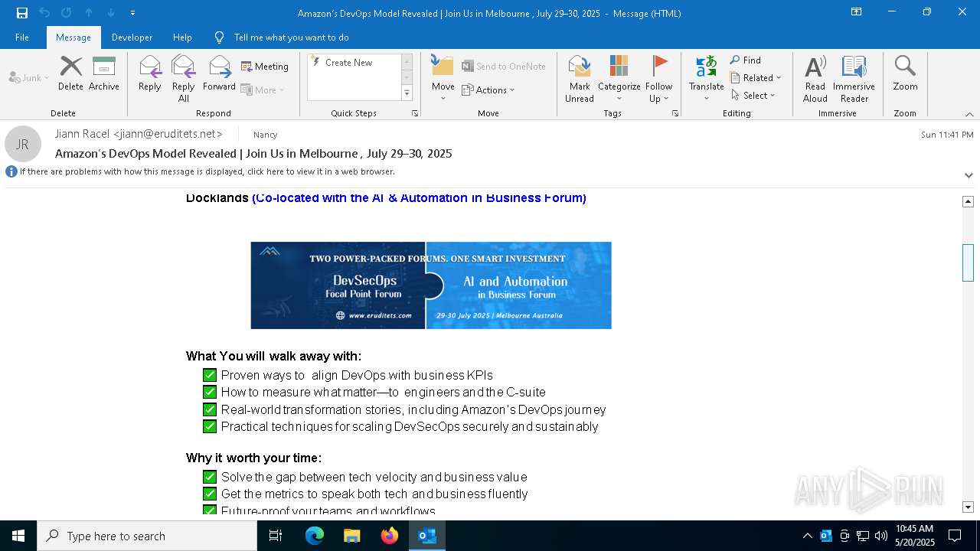Open the Help ribbon tab
980x551 pixels.
click(x=182, y=37)
